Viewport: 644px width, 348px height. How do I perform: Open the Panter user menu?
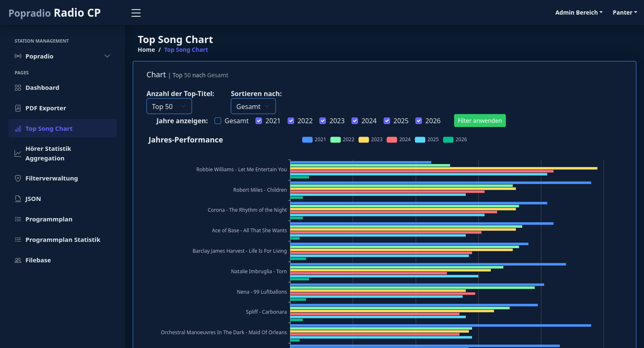tap(624, 13)
